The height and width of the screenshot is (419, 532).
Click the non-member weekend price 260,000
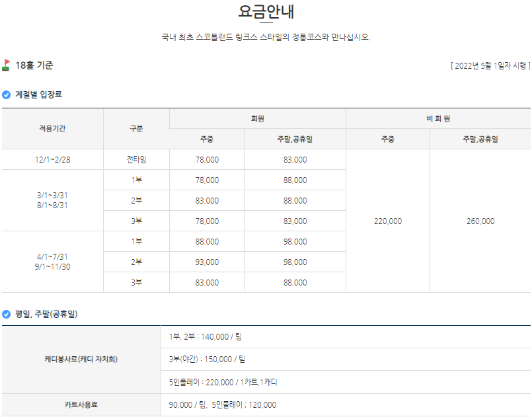[x=480, y=221]
